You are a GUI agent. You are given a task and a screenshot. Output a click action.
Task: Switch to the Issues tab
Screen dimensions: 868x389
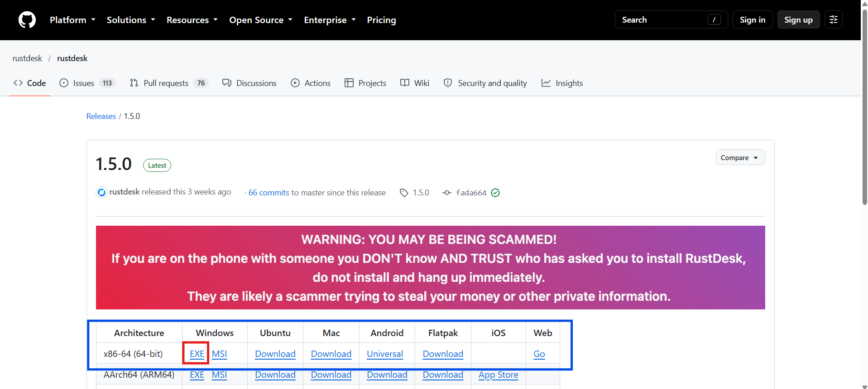tap(87, 83)
